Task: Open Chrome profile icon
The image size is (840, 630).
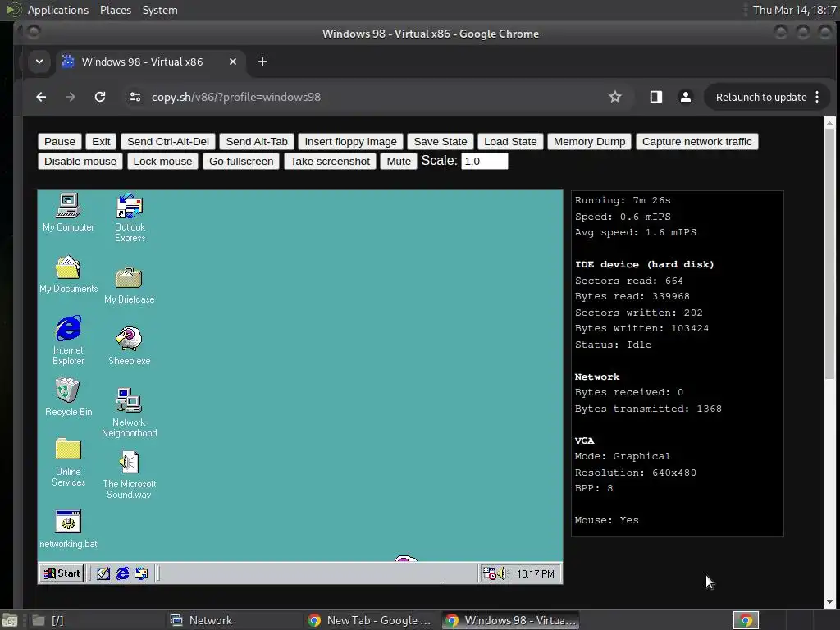Action: [x=685, y=97]
